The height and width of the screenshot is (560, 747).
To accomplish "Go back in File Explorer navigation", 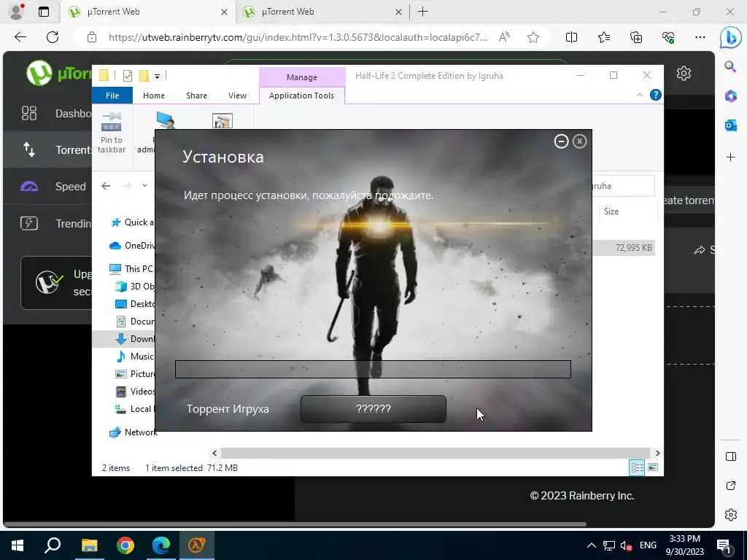I will tap(106, 186).
